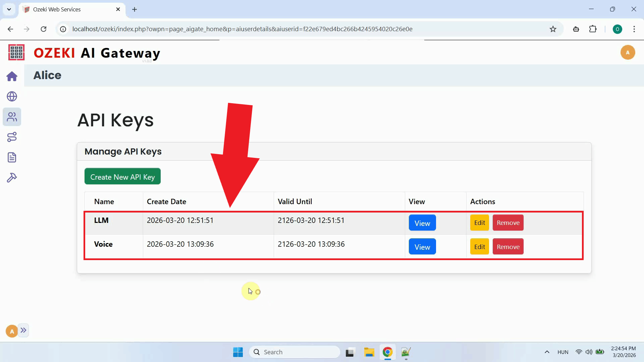Screen dimensions: 644x362
Task: Switch to the Ozeki Web Services browser tab
Action: 57,9
